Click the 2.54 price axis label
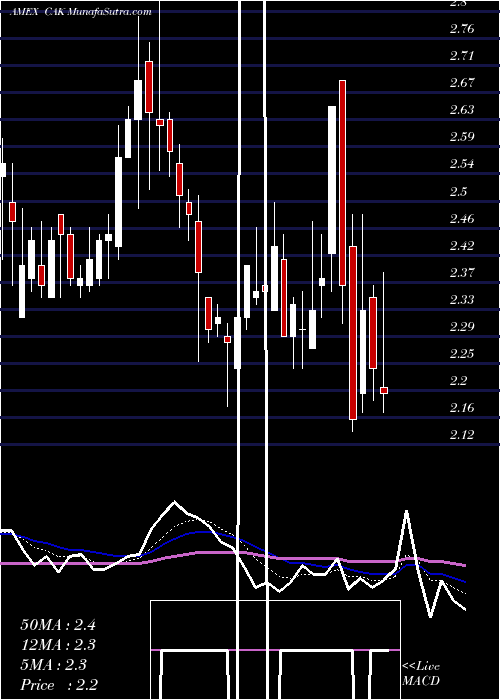Screen dimensions: 500x700 pos(462,164)
